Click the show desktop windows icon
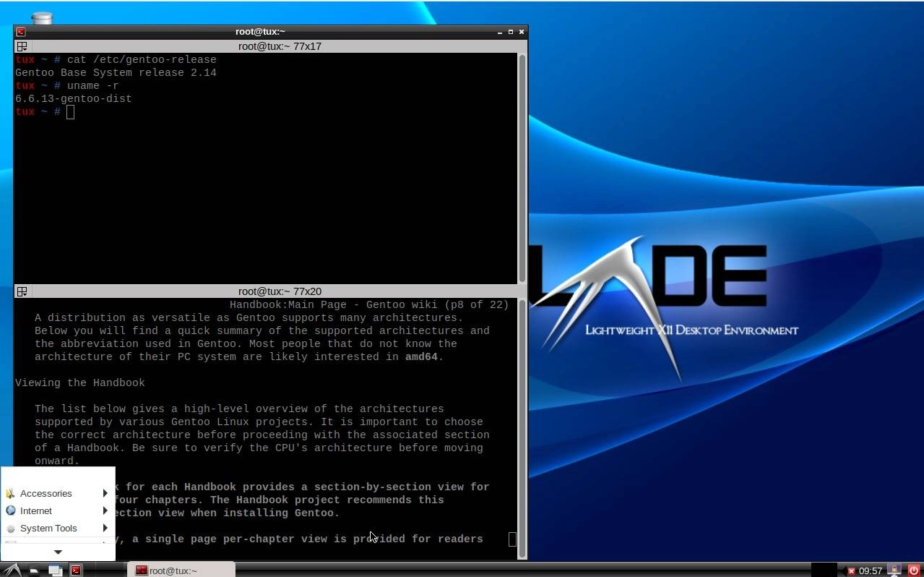 coord(55,570)
